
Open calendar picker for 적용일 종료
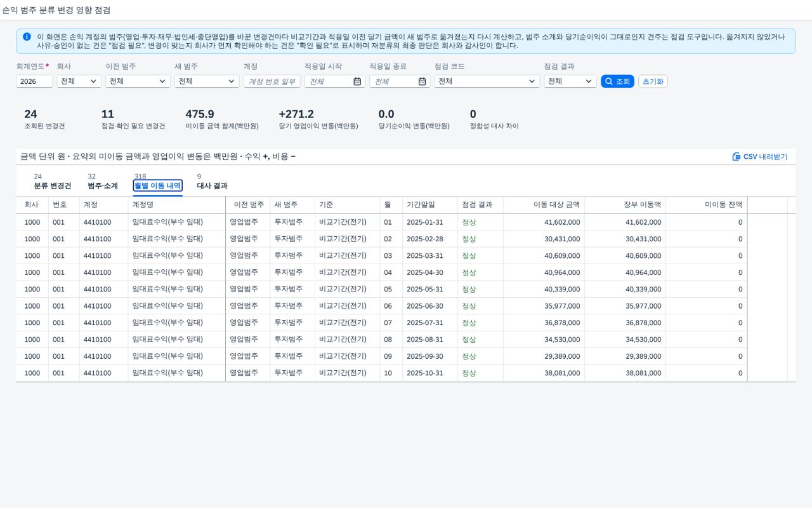coord(422,81)
